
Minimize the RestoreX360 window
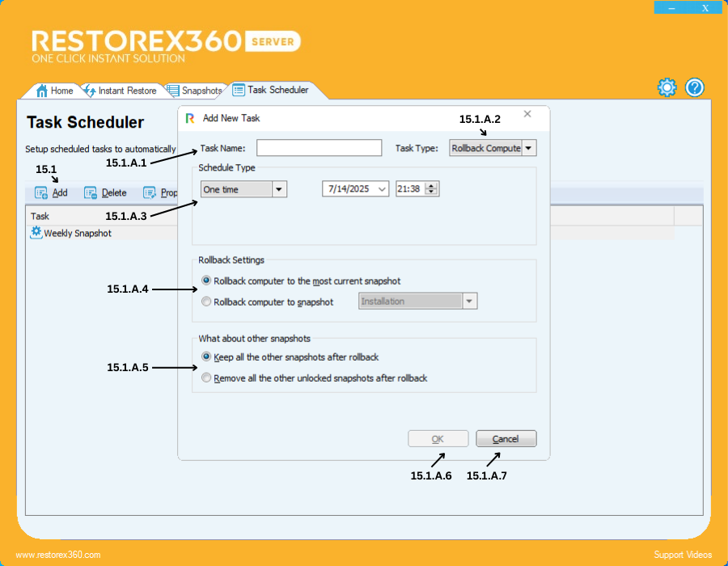click(671, 8)
